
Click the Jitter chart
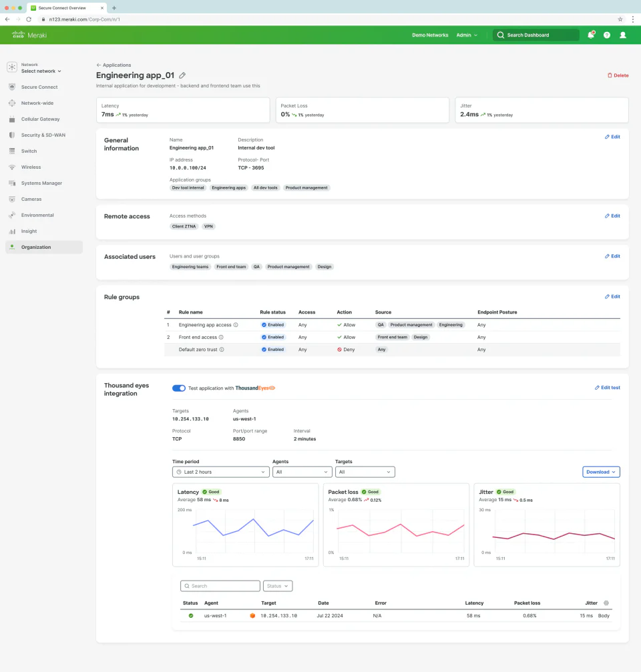click(547, 525)
